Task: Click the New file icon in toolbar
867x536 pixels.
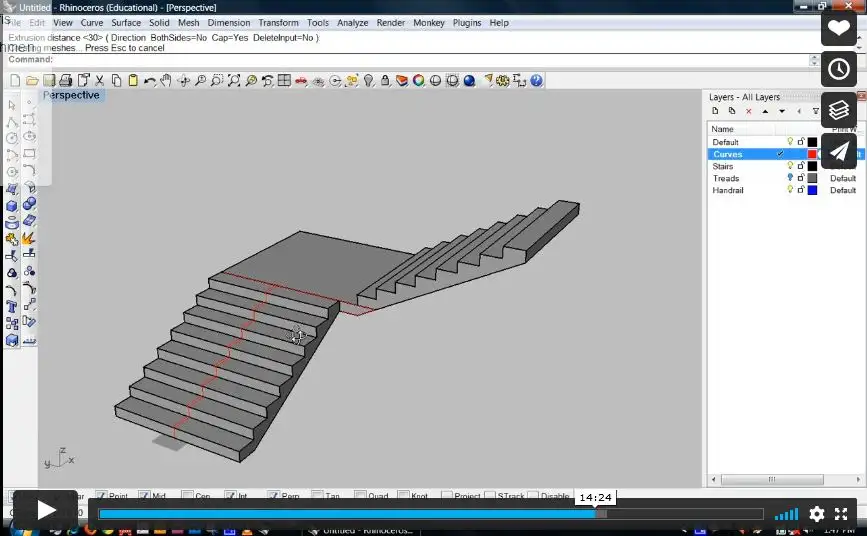Action: click(15, 81)
